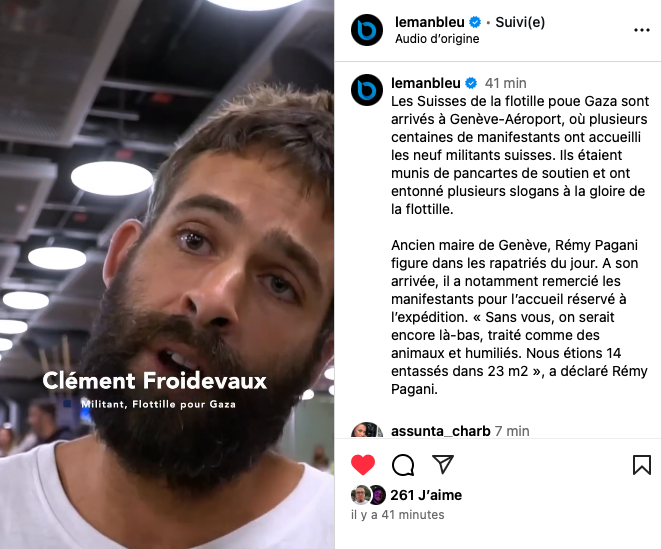Open the Audio d'origine link
The image size is (661, 549).
pyautogui.click(x=437, y=39)
